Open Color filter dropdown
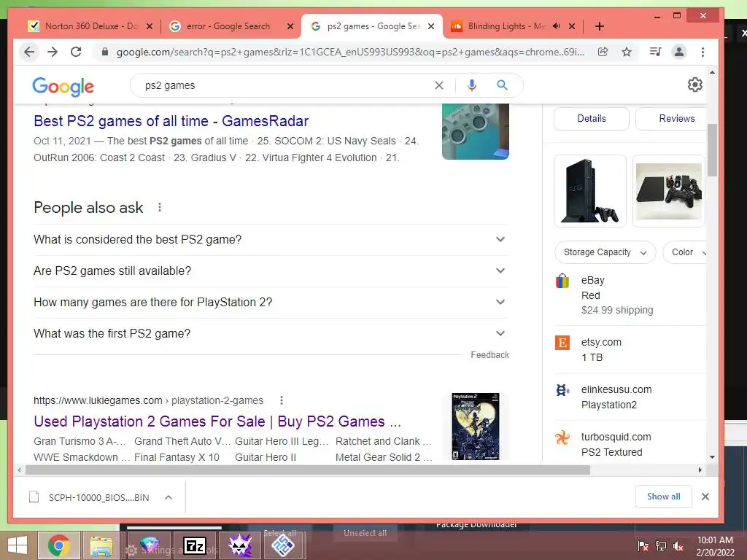The height and width of the screenshot is (560, 747). [686, 252]
